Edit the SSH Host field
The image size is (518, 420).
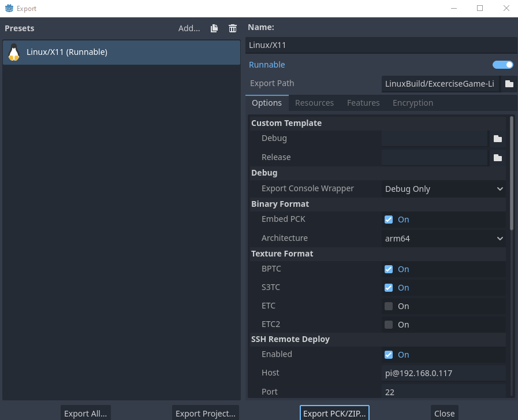[444, 373]
